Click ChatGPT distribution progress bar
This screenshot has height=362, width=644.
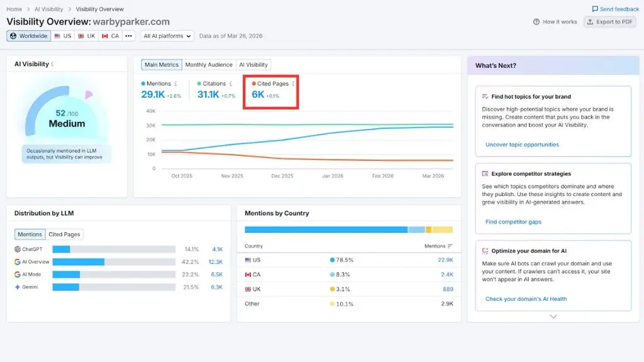point(114,249)
